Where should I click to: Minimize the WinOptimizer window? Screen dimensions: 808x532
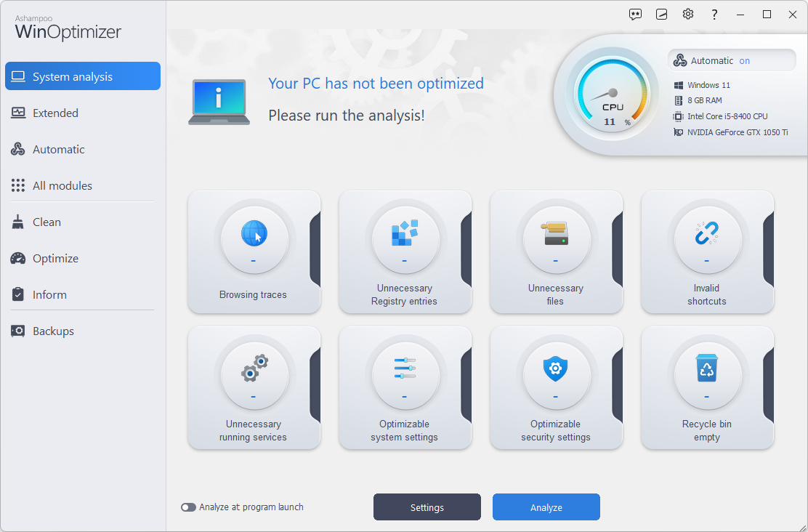[740, 15]
